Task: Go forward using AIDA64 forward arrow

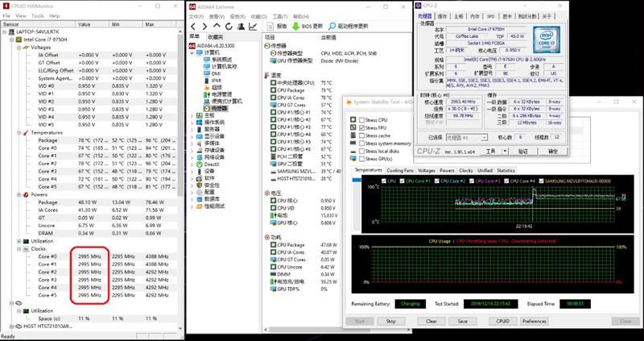Action: (204, 27)
